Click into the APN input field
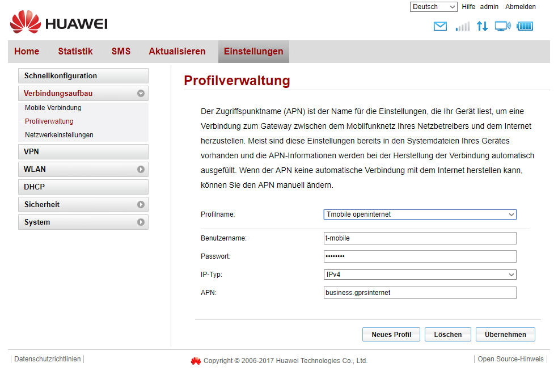Image resolution: width=558 pixels, height=392 pixels. [420, 293]
